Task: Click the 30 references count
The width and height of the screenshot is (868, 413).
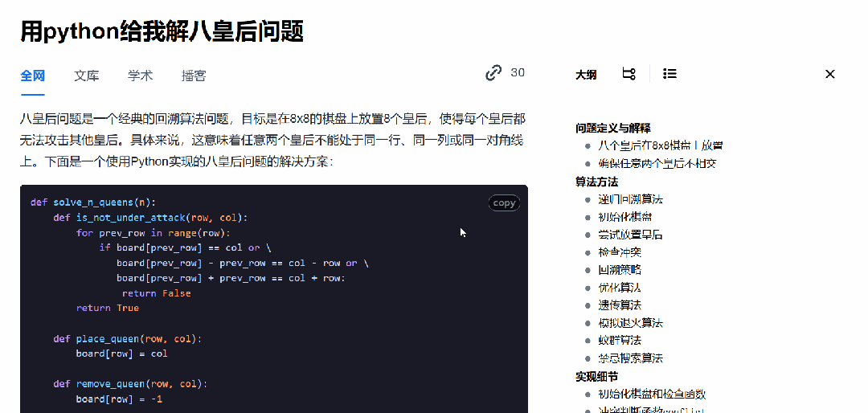Action: point(518,72)
